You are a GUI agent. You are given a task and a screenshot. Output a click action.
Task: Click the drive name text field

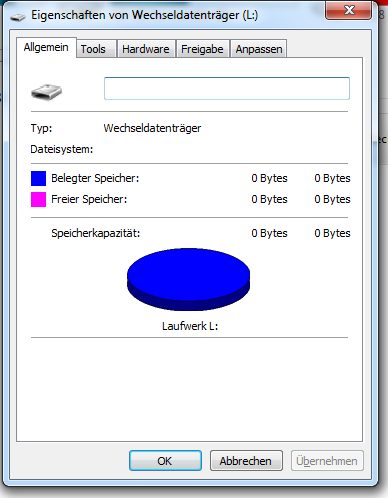click(227, 88)
